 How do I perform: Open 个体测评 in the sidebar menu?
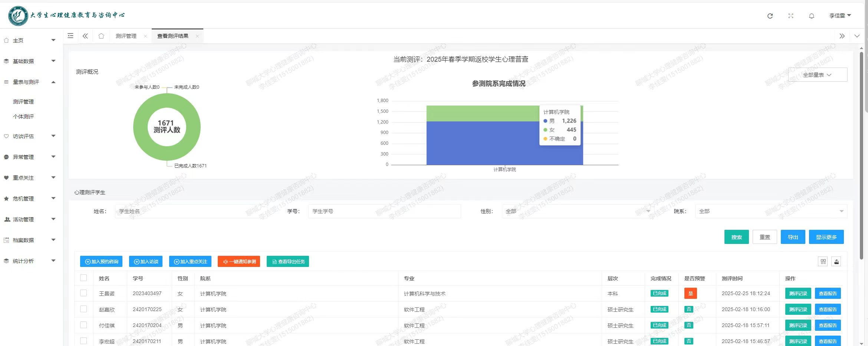click(x=23, y=117)
